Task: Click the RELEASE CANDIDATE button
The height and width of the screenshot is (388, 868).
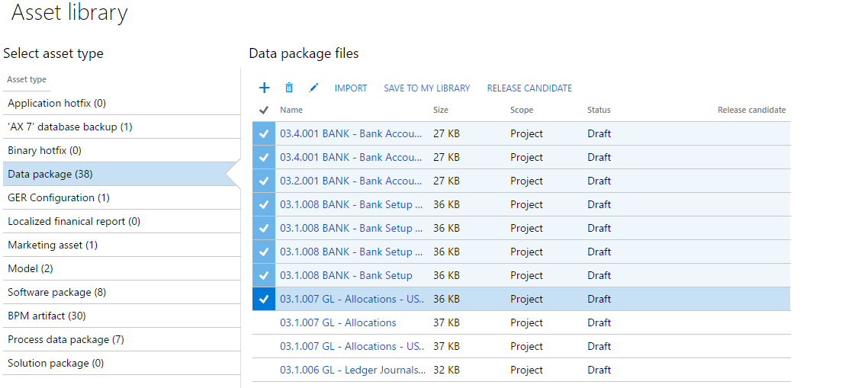Action: (x=529, y=88)
